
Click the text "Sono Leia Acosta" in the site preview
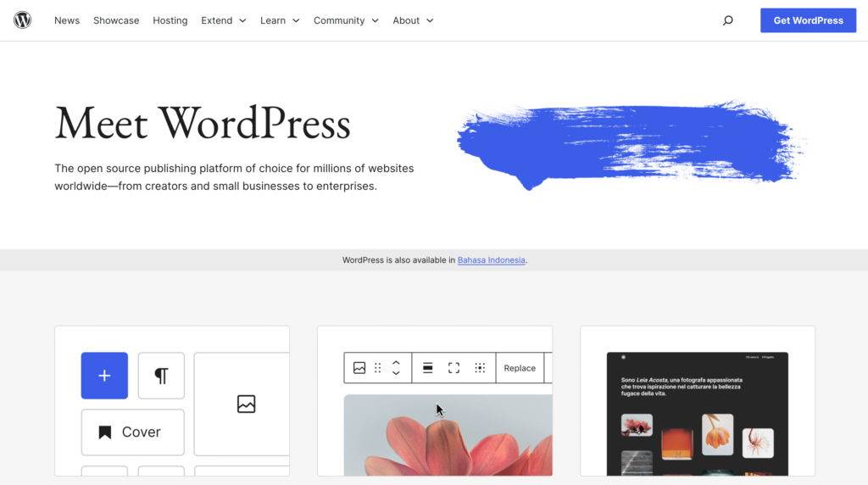pos(644,380)
